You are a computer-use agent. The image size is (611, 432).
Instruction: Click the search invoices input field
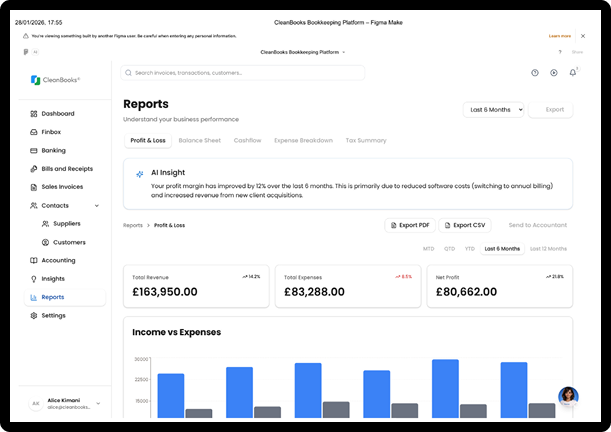pos(242,73)
